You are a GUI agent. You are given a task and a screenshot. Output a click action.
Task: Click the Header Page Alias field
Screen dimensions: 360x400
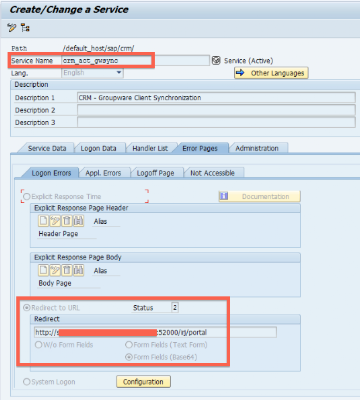click(x=106, y=221)
